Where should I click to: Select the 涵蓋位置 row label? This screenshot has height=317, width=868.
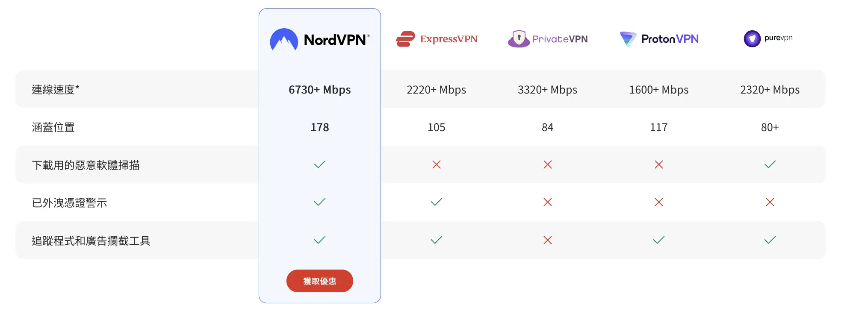53,127
